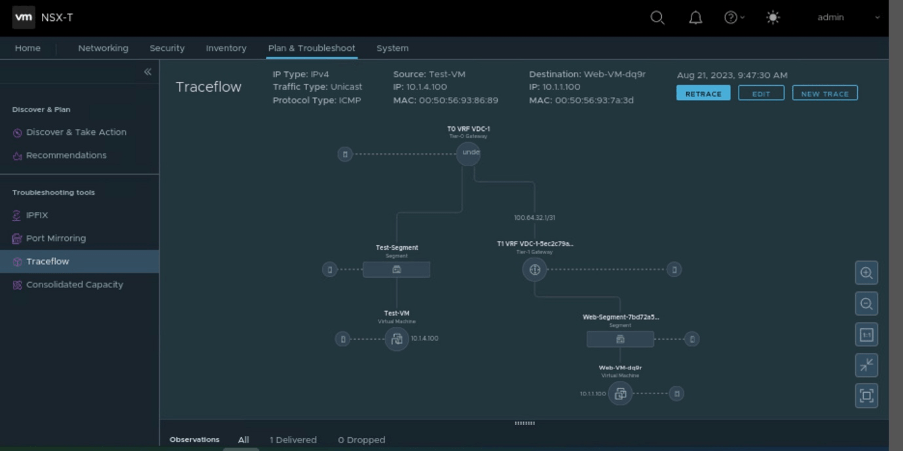The height and width of the screenshot is (452, 904).
Task: Click the zoom in icon on topology
Action: click(866, 273)
